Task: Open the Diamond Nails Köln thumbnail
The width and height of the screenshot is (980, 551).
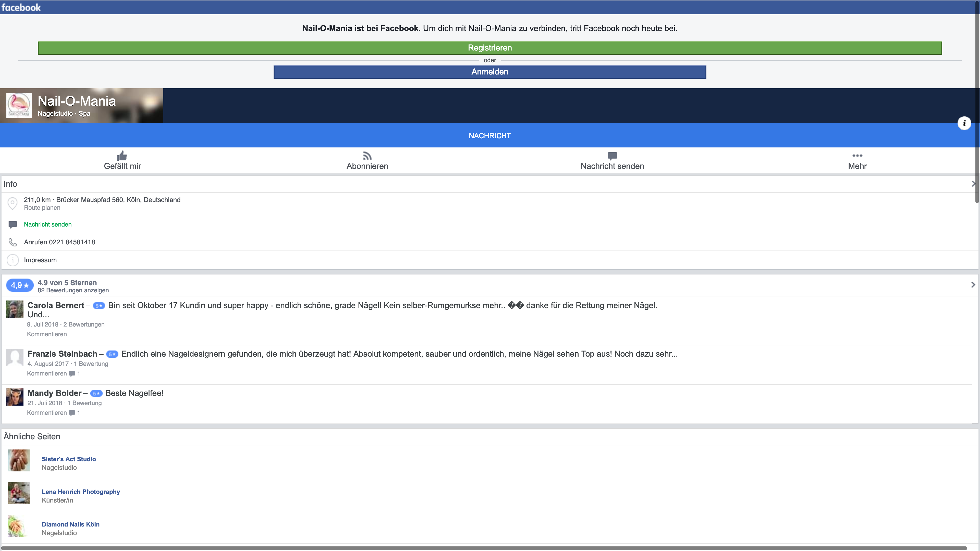Action: tap(18, 526)
